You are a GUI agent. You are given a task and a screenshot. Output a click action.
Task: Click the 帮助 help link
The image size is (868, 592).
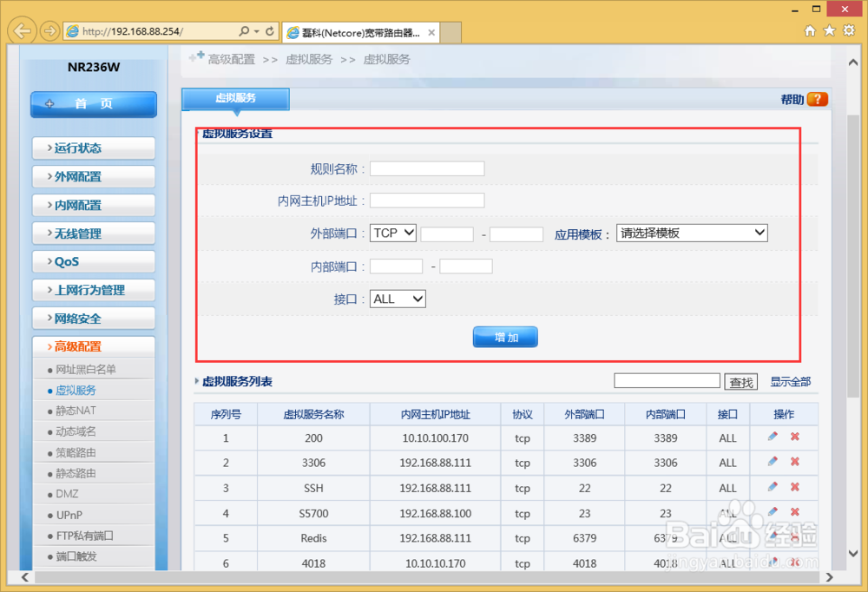click(x=792, y=100)
